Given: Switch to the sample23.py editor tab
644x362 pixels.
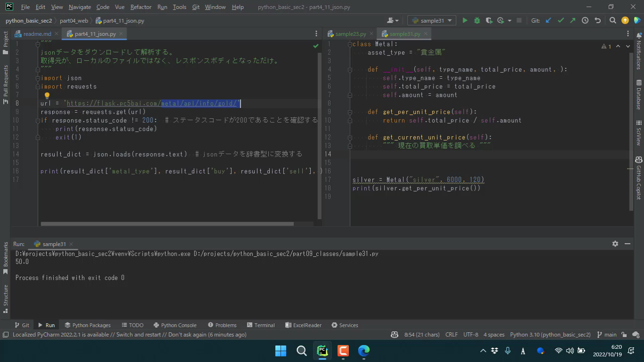Looking at the screenshot, I should pyautogui.click(x=350, y=34).
